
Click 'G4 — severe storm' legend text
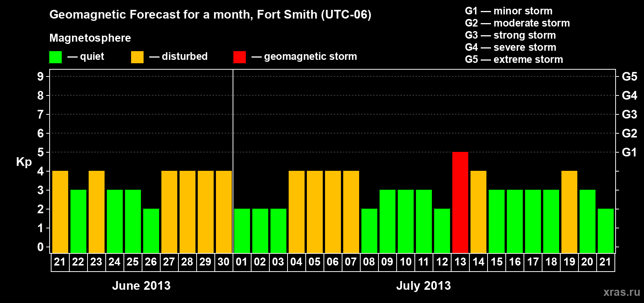[x=511, y=47]
